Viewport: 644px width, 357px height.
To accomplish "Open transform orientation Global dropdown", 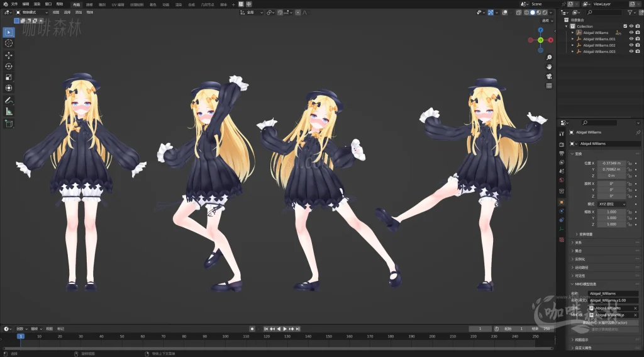I will click(252, 13).
